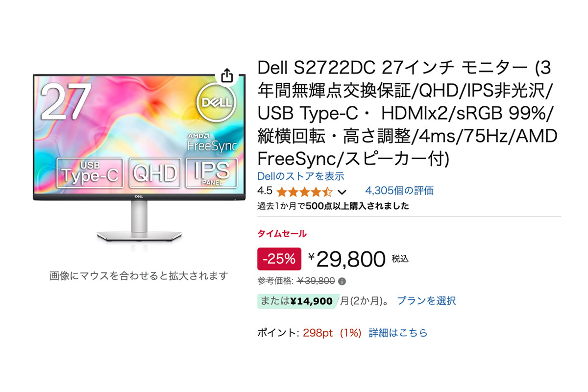Click the QHD badge on the monitor image
Viewport: 588px width, 392px height.
click(155, 172)
